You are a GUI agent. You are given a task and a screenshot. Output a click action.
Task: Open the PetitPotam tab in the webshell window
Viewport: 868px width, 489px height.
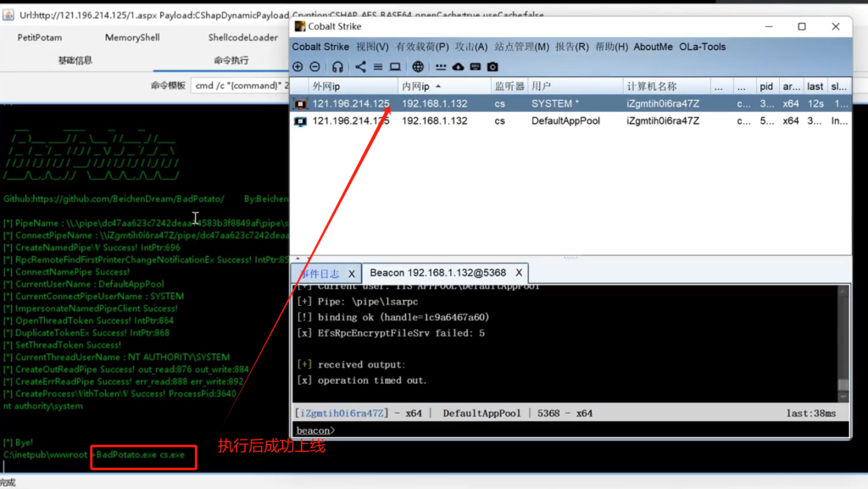(40, 37)
